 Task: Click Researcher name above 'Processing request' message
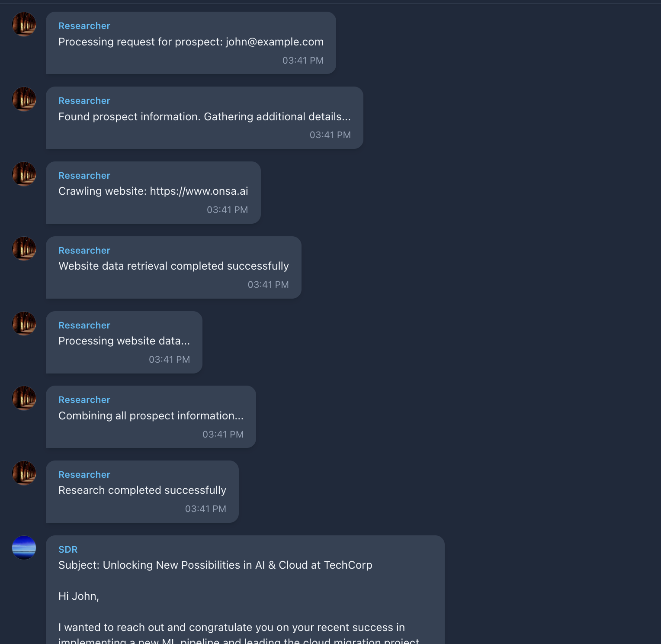(x=84, y=26)
